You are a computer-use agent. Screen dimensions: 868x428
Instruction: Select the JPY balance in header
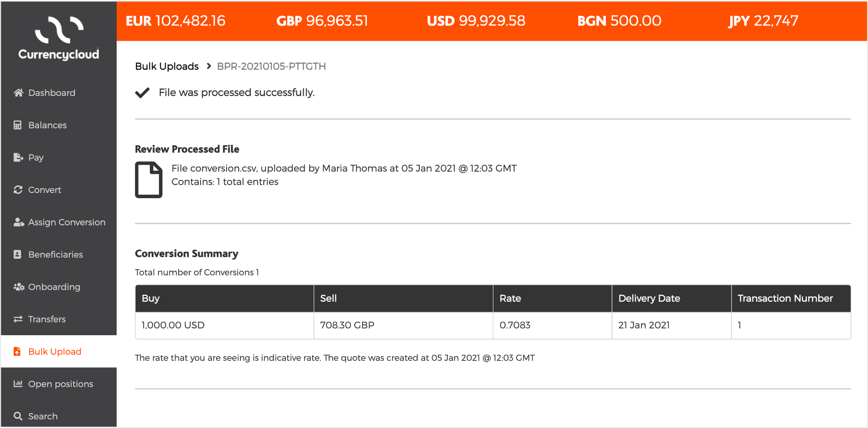[x=763, y=21]
